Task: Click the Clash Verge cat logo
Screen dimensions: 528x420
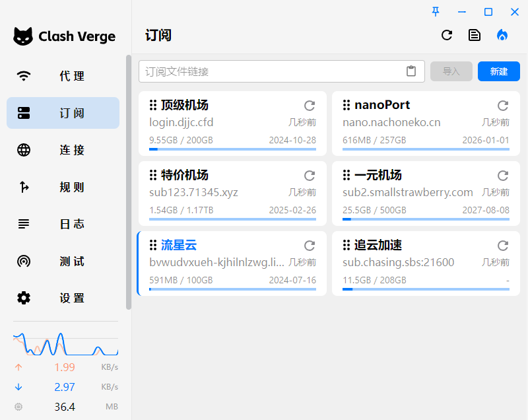Action: [23, 36]
